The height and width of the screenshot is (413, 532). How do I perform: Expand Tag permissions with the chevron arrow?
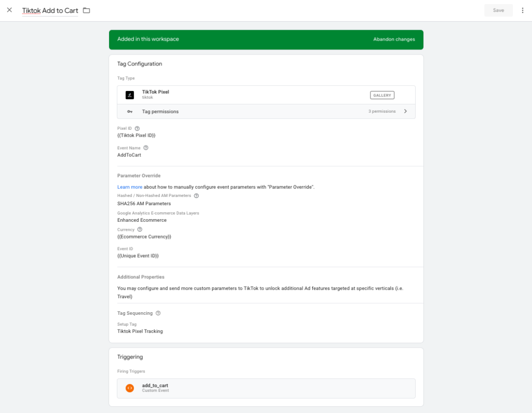point(405,111)
